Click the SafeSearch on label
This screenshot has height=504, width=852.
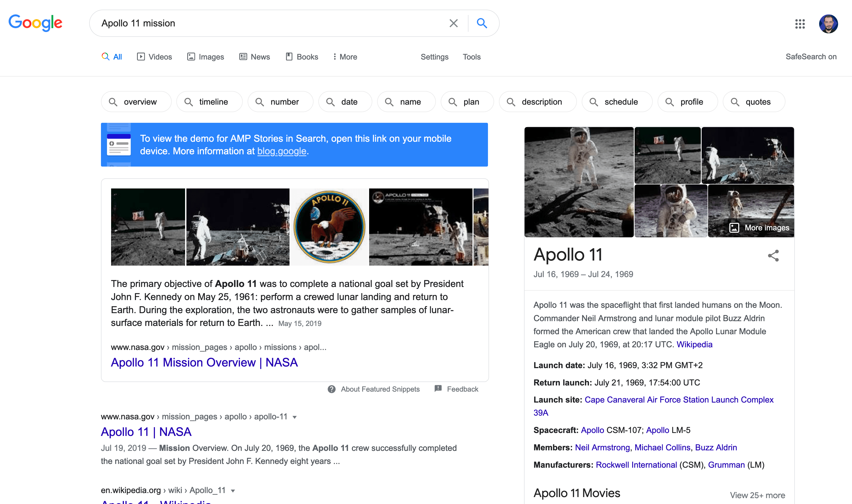[x=811, y=57]
